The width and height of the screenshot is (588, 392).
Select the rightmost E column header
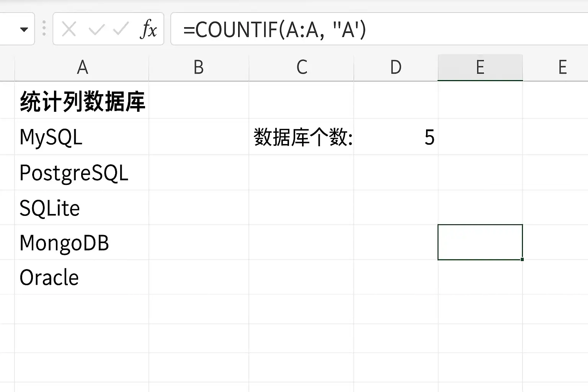pos(562,67)
